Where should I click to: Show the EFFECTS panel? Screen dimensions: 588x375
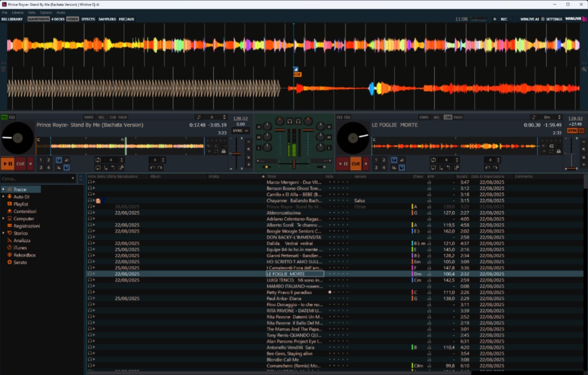pyautogui.click(x=88, y=19)
